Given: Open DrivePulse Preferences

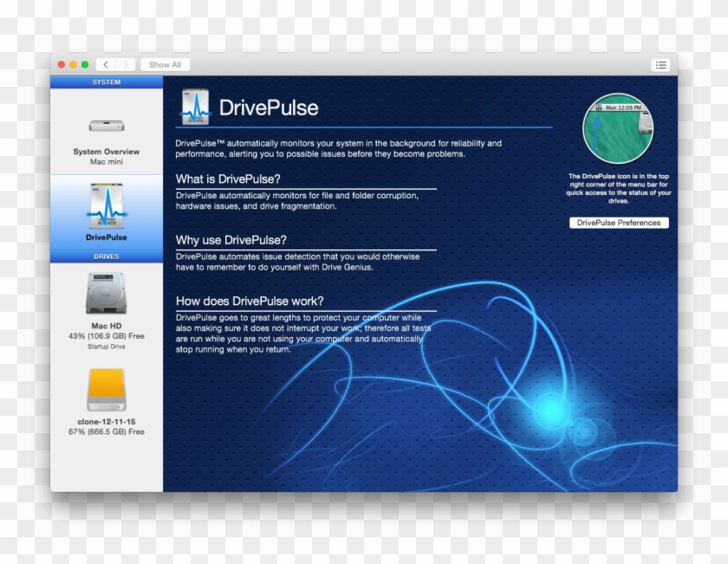Looking at the screenshot, I should click(x=619, y=223).
